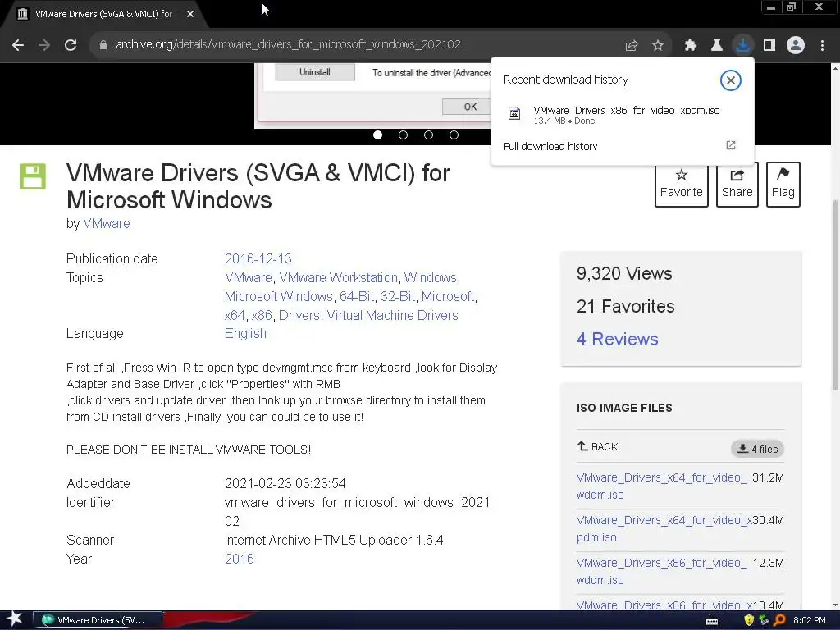Click the external-link icon beside Full download history
Image resolution: width=840 pixels, height=630 pixels.
point(731,145)
